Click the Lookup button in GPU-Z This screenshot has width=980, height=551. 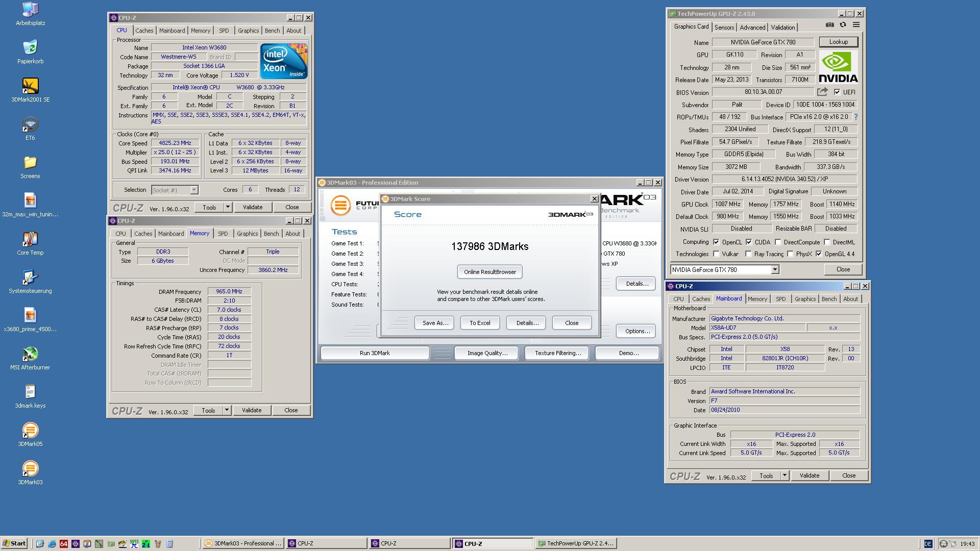point(838,42)
